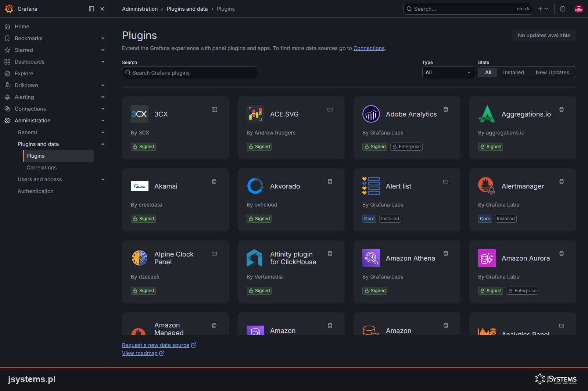This screenshot has height=391, width=588.
Task: Open the Home sidebar item
Action: click(x=22, y=26)
